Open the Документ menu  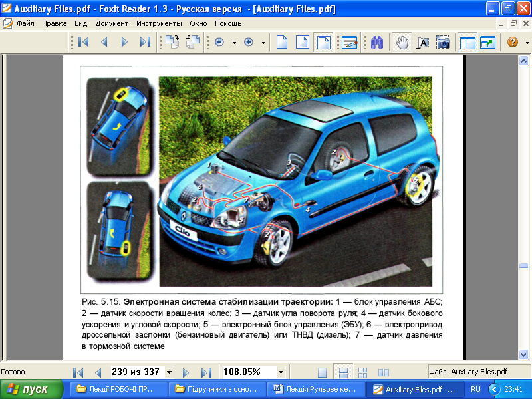tap(112, 23)
